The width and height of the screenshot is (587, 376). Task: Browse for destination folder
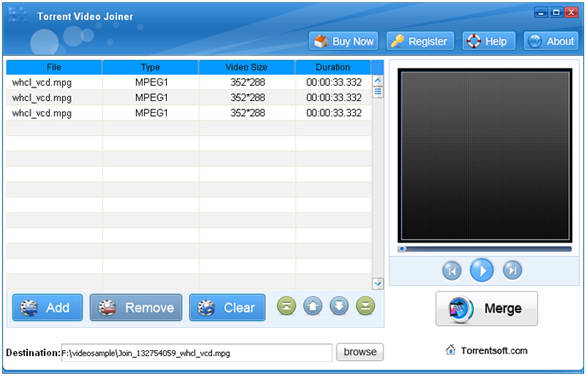[360, 352]
